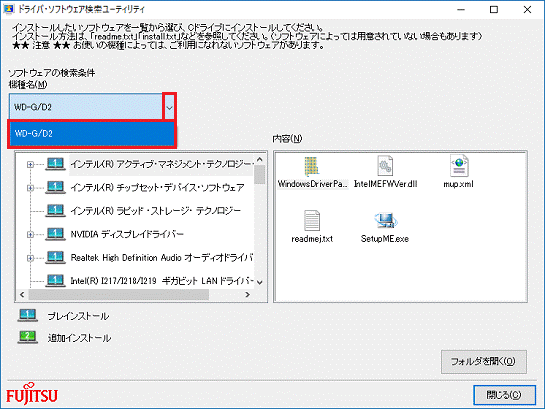The width and height of the screenshot is (545, 409).
Task: Click the フォルダを開く(O) button
Action: (484, 362)
